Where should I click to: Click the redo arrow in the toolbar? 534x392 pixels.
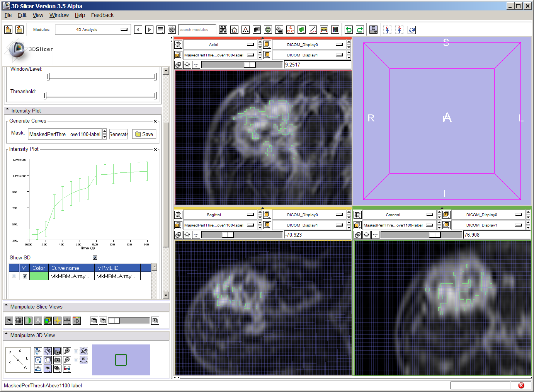[360, 30]
